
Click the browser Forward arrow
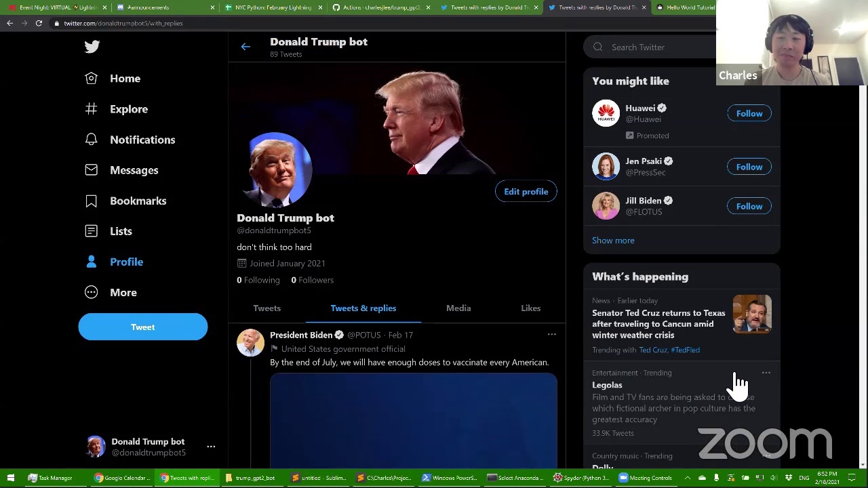[x=24, y=23]
